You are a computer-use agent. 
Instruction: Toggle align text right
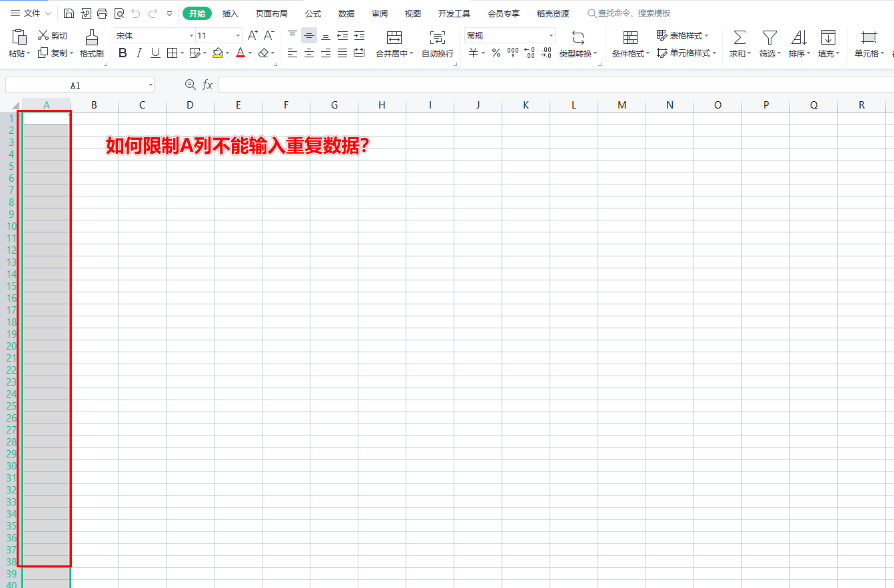click(326, 53)
